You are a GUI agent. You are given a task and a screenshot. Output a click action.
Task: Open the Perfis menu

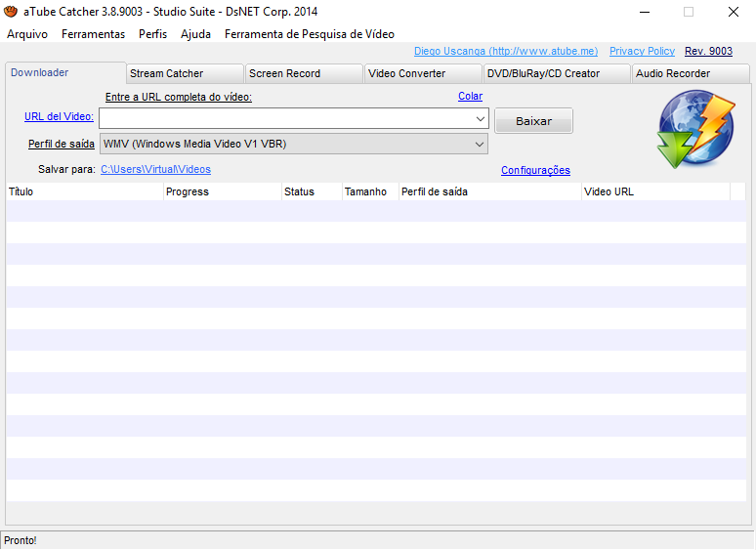152,34
